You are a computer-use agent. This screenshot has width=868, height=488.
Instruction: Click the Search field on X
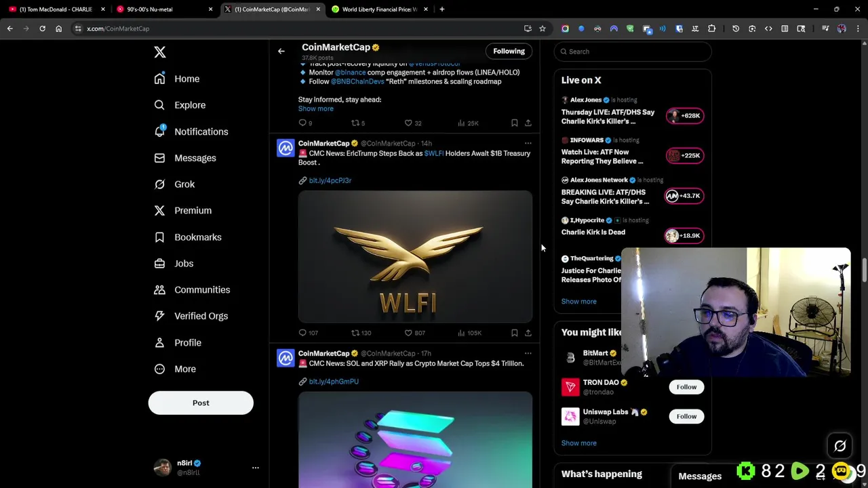pos(633,52)
